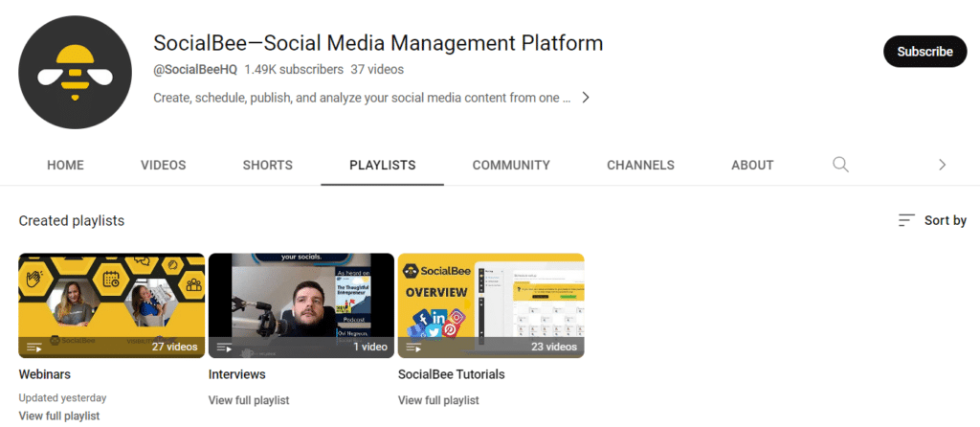The width and height of the screenshot is (980, 427).
Task: View full playlist under Webinars
Action: [59, 416]
